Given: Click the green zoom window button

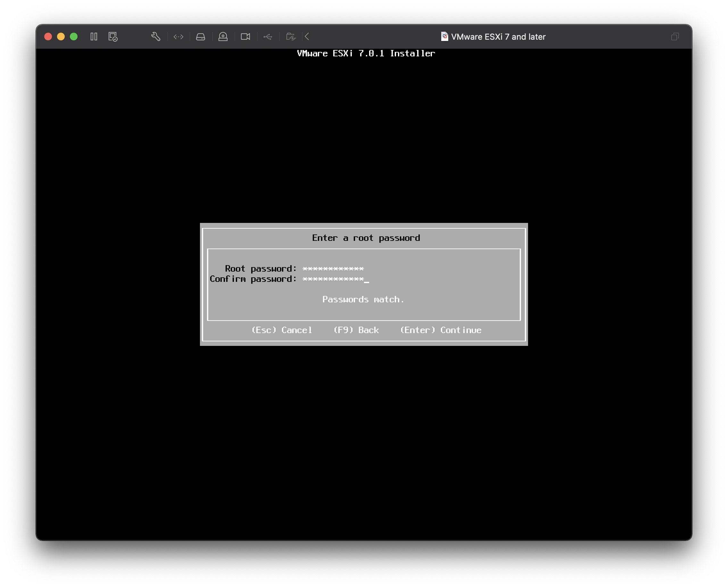Looking at the screenshot, I should coord(74,37).
